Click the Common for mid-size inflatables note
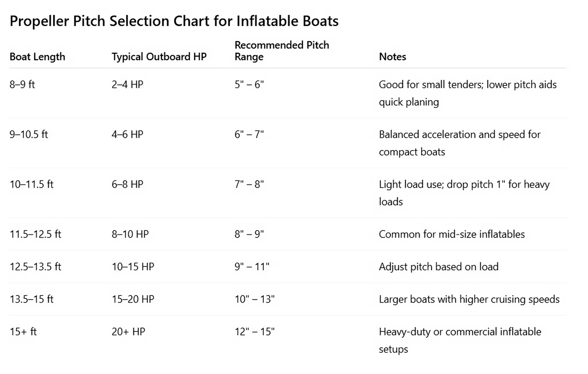The height and width of the screenshot is (374, 588). pyautogui.click(x=452, y=234)
